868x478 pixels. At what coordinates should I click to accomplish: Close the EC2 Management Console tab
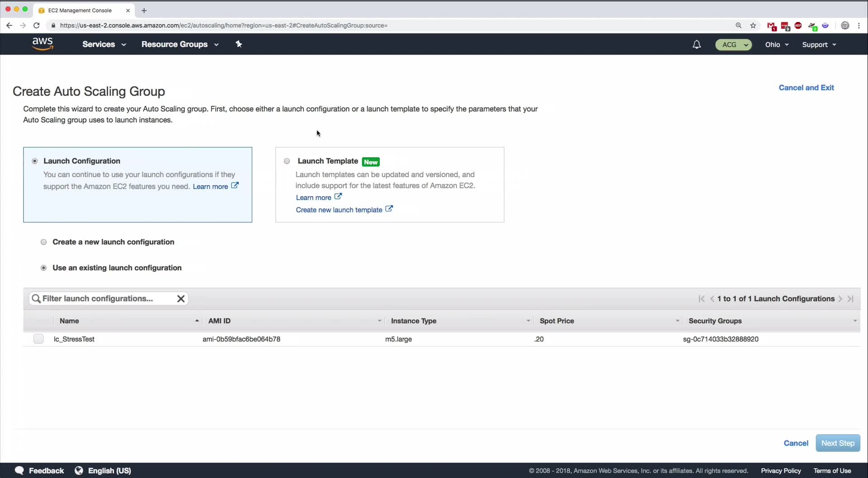(x=128, y=10)
